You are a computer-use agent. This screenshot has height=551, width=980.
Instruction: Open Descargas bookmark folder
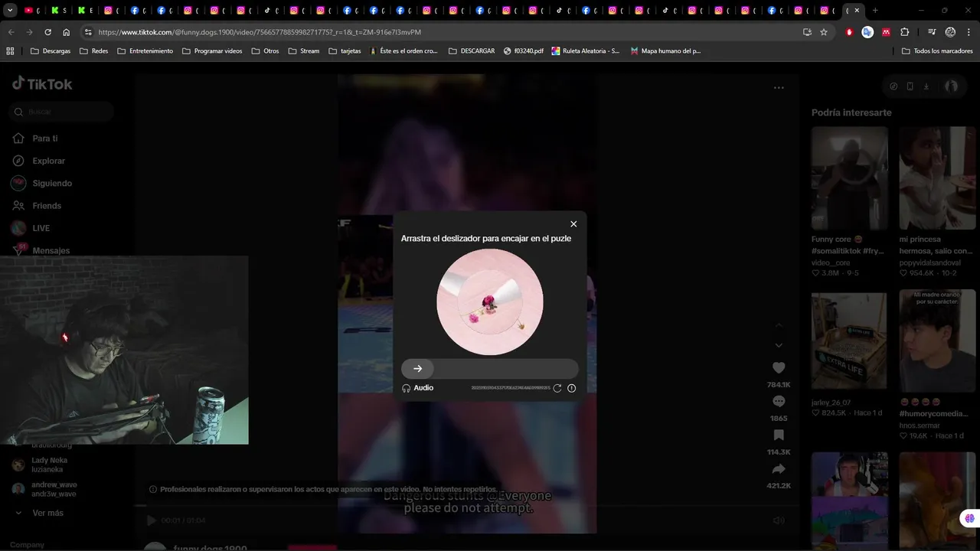pos(50,51)
